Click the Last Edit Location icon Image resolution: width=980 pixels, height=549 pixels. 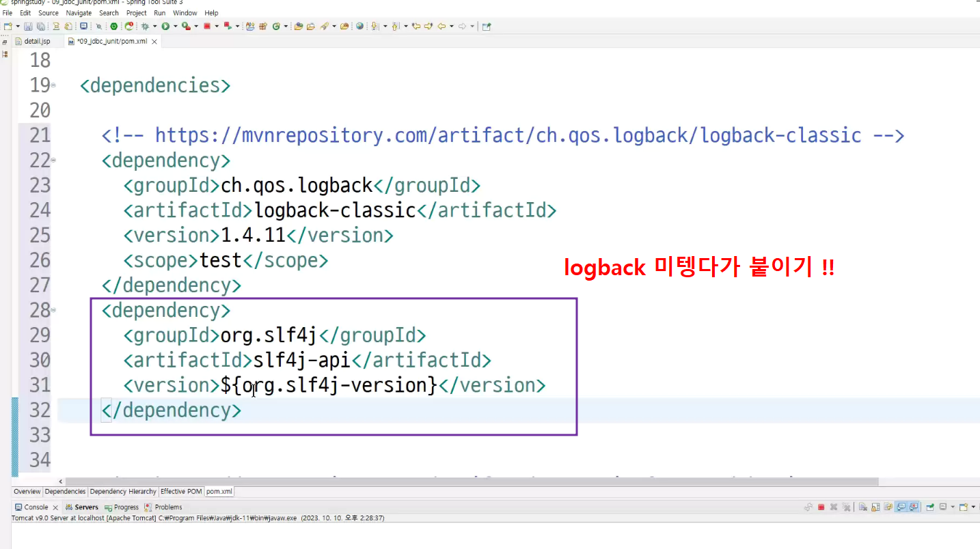[416, 26]
